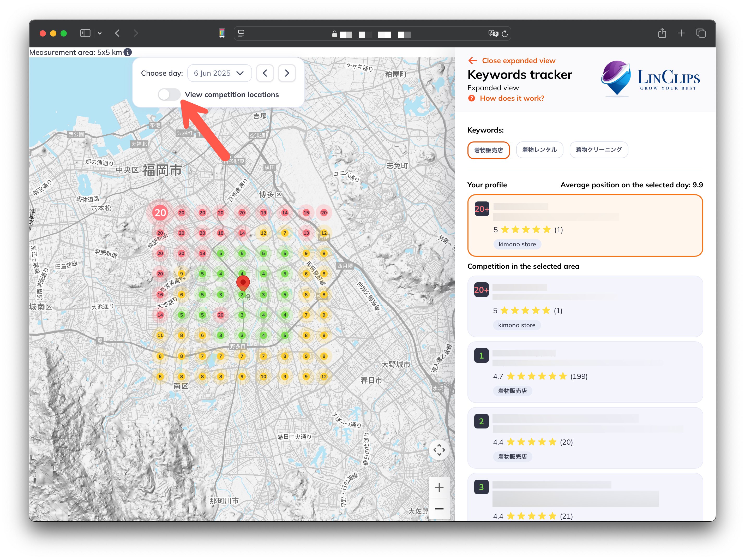
Task: Show Safari tab overview
Action: click(x=701, y=33)
